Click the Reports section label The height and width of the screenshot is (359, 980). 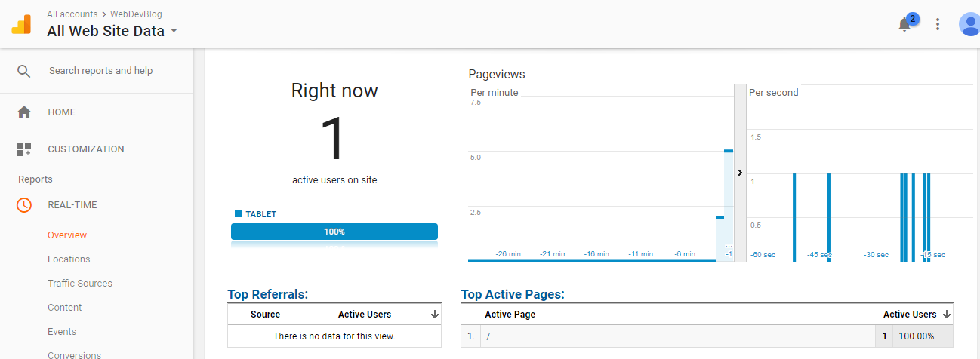tap(35, 179)
